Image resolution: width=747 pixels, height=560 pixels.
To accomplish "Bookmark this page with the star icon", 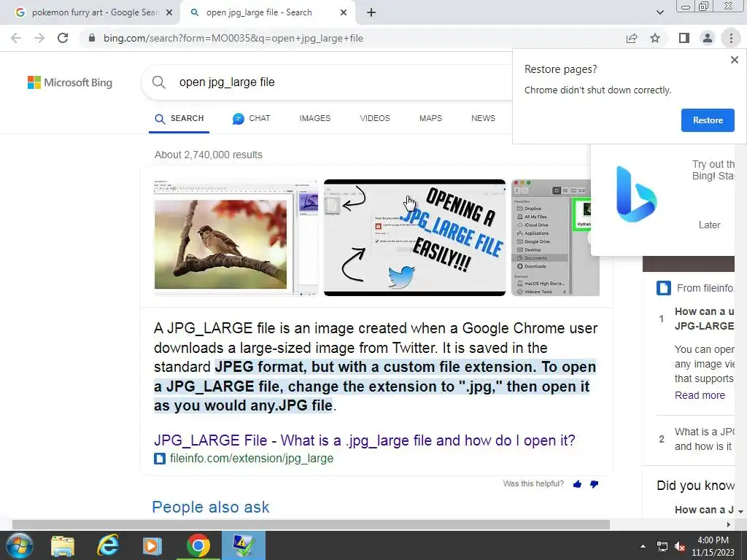I will [x=655, y=38].
